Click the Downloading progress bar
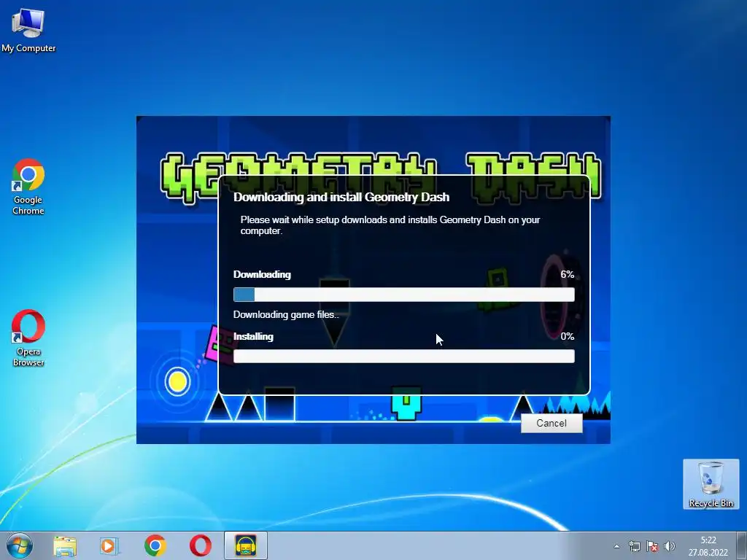747x560 pixels. pyautogui.click(x=404, y=295)
